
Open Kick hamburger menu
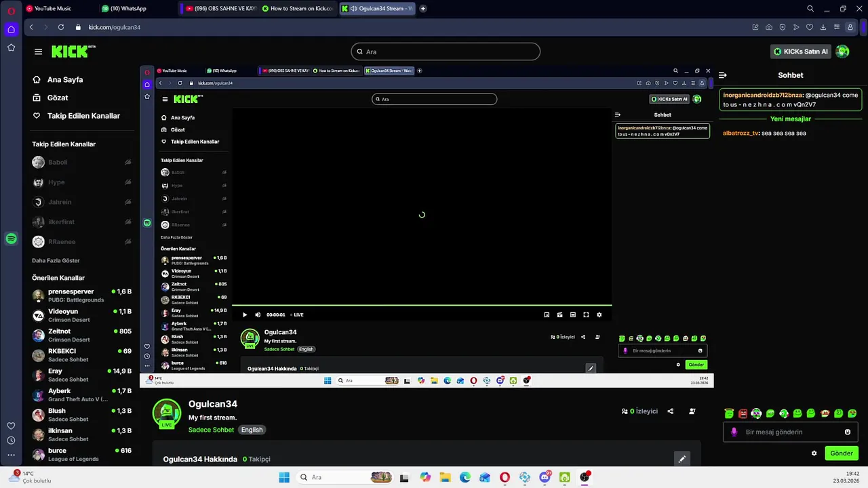pyautogui.click(x=38, y=52)
